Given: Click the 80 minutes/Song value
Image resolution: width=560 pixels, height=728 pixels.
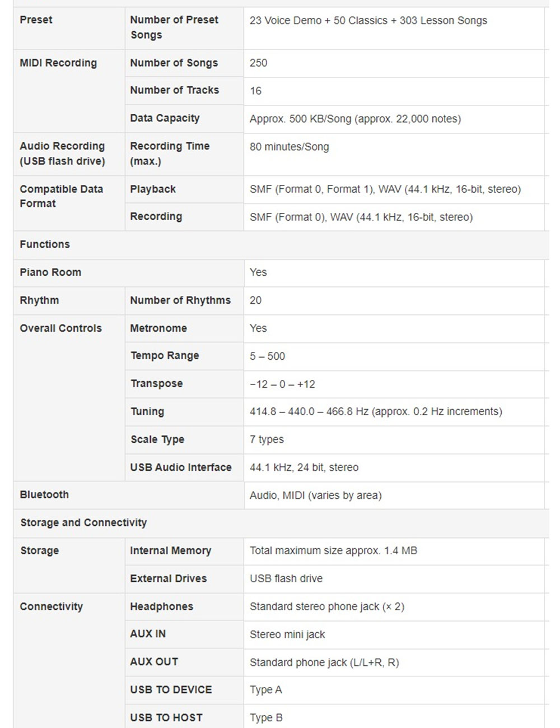Looking at the screenshot, I should click(x=289, y=147).
